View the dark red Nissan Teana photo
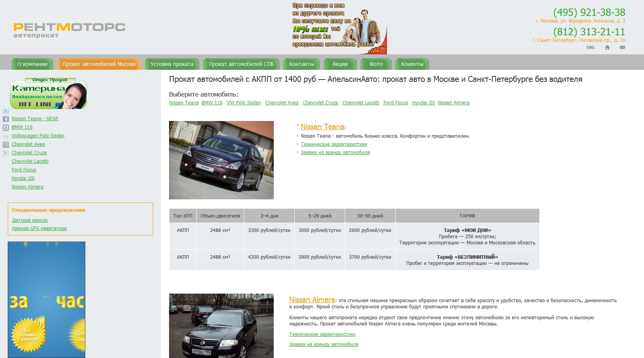 (221, 160)
